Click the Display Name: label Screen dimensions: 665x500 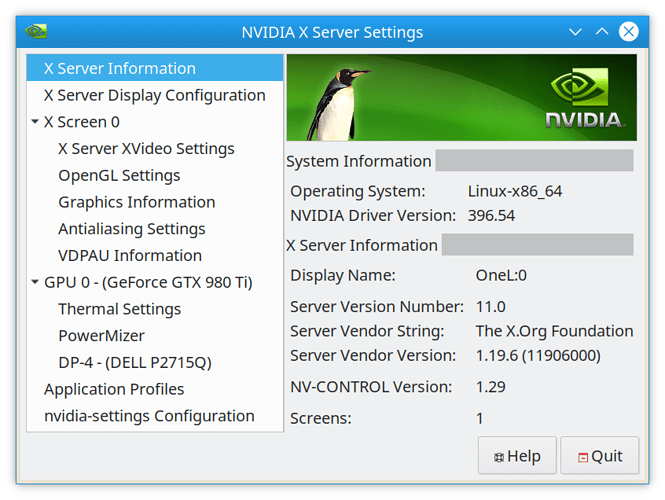coord(343,275)
